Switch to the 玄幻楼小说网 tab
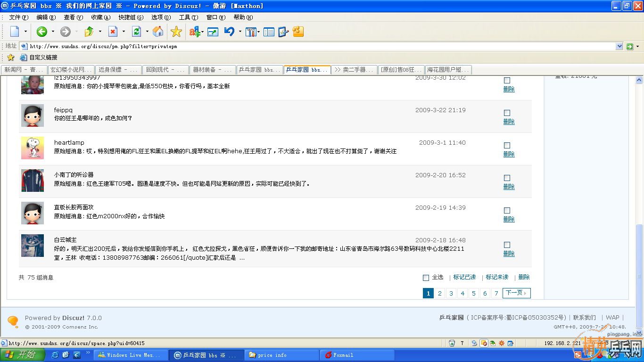The image size is (644, 362). point(71,70)
